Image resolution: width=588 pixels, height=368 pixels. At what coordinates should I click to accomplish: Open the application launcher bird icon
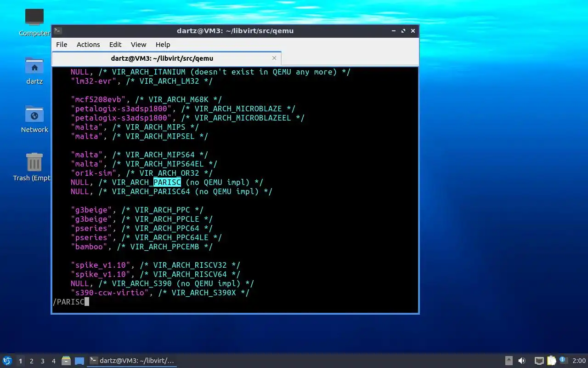pos(7,361)
